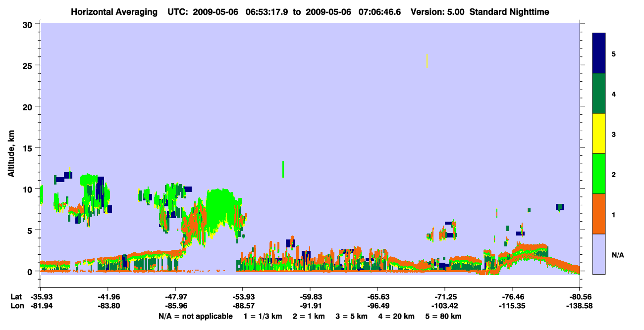Click longitude value -85.96
This screenshot has height=330, width=644.
point(175,306)
